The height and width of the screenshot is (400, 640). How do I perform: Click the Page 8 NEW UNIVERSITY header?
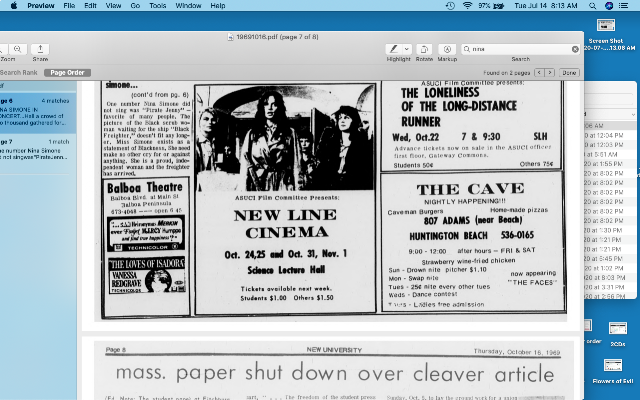click(334, 350)
